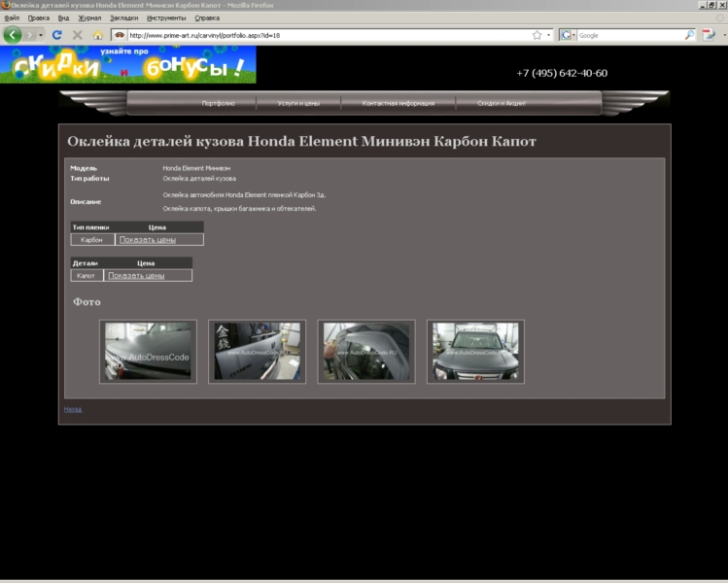The image size is (728, 583).
Task: Click the Карбон film type cell
Action: click(92, 239)
